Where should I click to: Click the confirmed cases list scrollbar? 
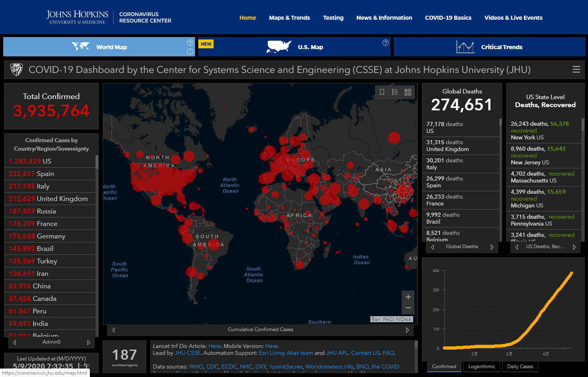pos(97,161)
